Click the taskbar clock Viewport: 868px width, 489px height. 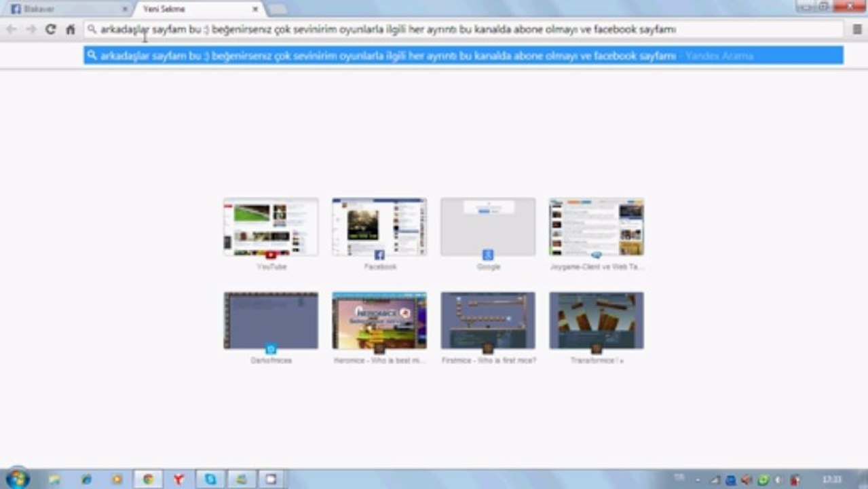click(832, 479)
